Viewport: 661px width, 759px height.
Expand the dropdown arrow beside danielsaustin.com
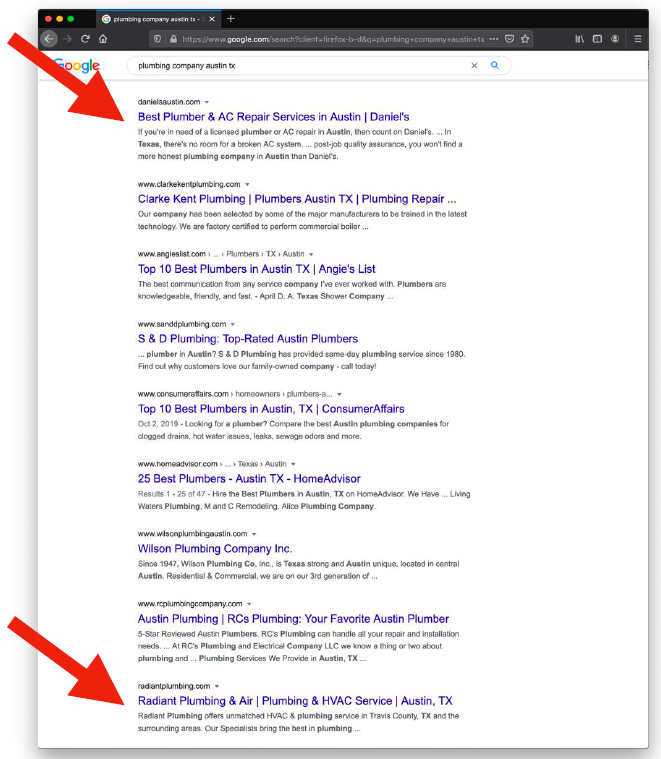(x=207, y=102)
